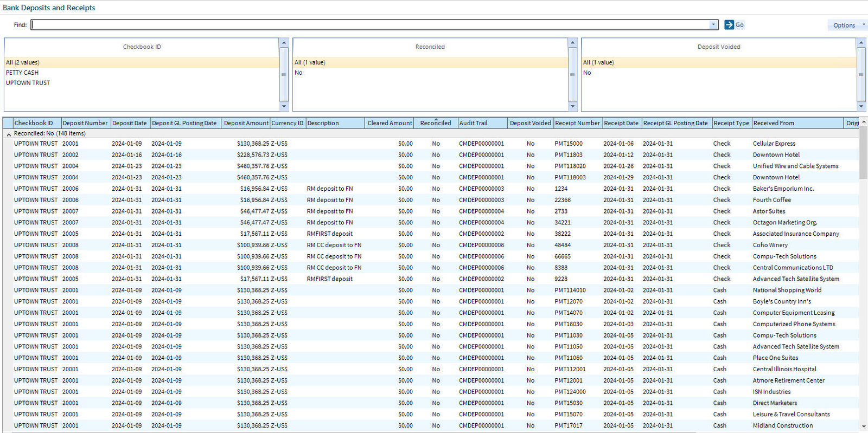Open the Find field dropdown arrow
This screenshot has height=433, width=868.
point(713,25)
